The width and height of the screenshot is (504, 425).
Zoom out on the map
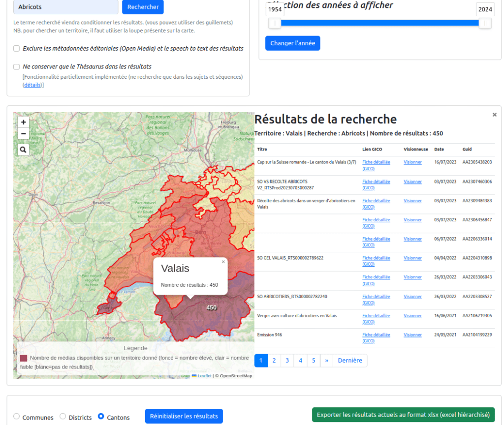click(x=23, y=134)
